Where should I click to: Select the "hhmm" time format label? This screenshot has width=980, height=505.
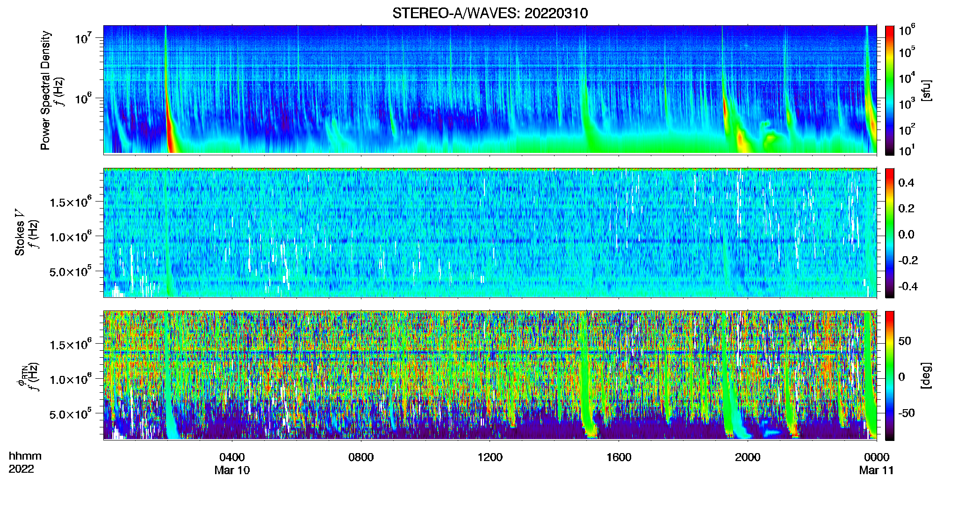click(25, 456)
